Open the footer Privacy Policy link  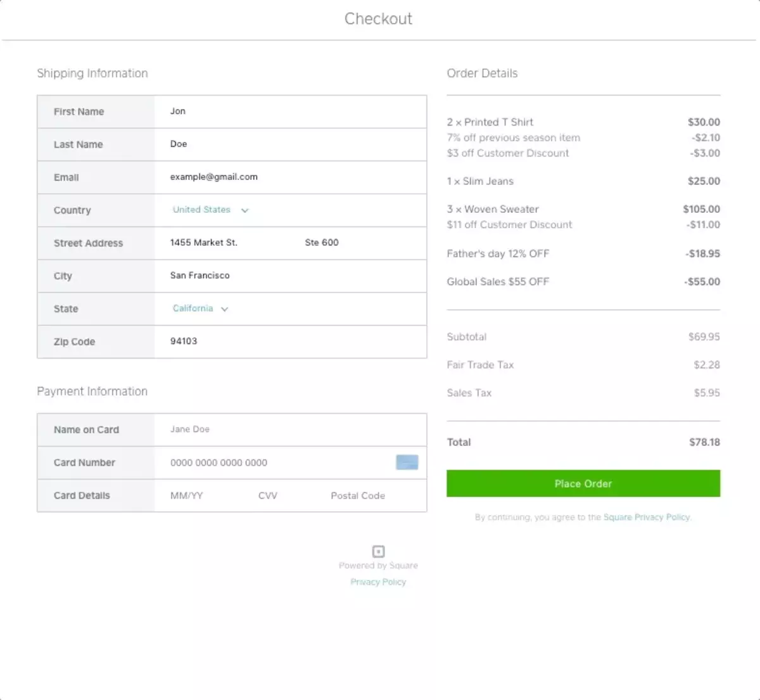tap(378, 582)
